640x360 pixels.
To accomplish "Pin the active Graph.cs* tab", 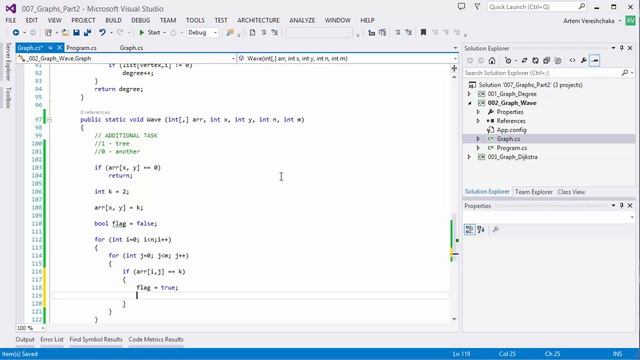I will (x=51, y=48).
